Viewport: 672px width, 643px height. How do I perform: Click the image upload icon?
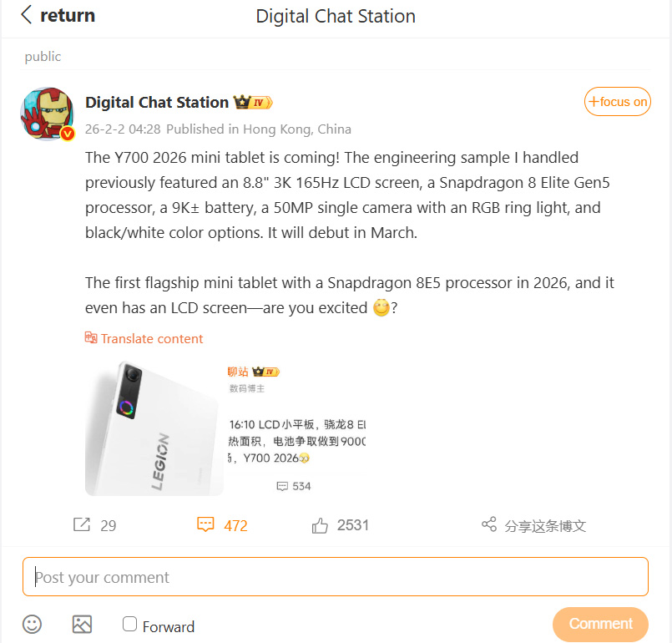[x=82, y=624]
